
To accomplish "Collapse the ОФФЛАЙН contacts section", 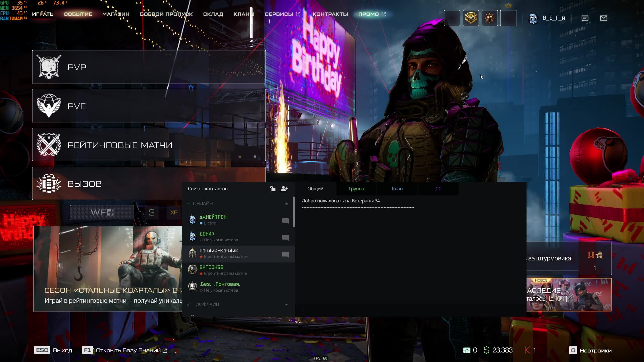I will coord(286,304).
